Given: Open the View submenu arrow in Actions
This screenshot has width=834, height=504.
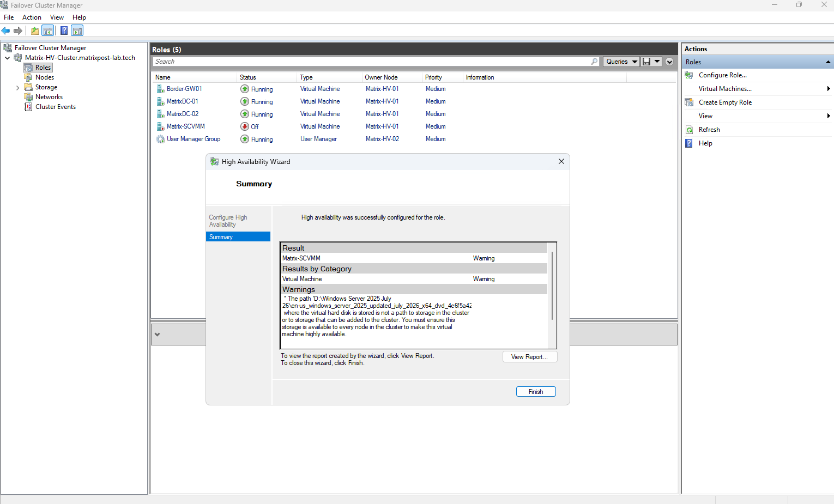Looking at the screenshot, I should coord(828,116).
